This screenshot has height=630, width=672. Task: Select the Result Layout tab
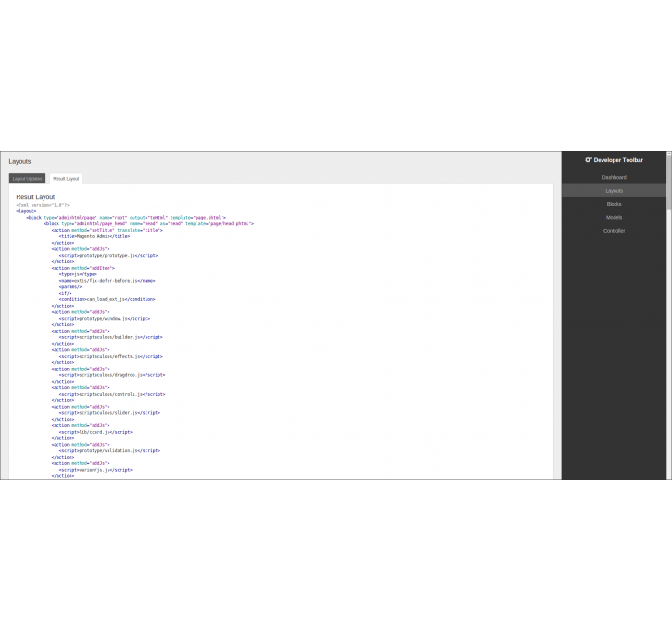pos(66,178)
